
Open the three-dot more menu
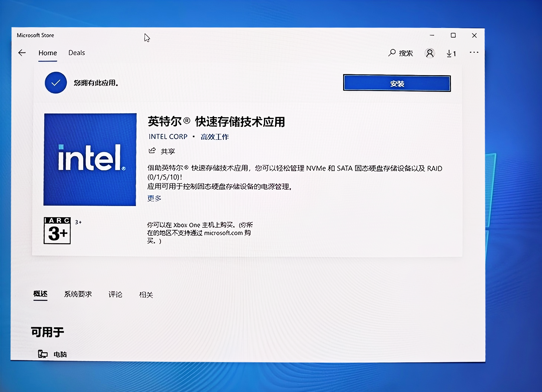474,52
